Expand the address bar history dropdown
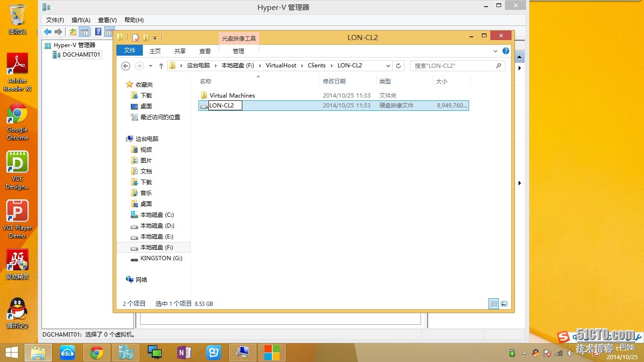Viewport: 644px width, 362px height. [388, 66]
